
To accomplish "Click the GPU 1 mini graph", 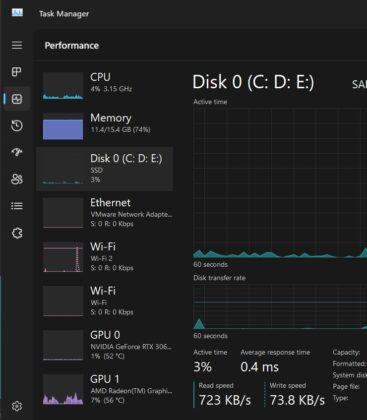I will [63, 389].
